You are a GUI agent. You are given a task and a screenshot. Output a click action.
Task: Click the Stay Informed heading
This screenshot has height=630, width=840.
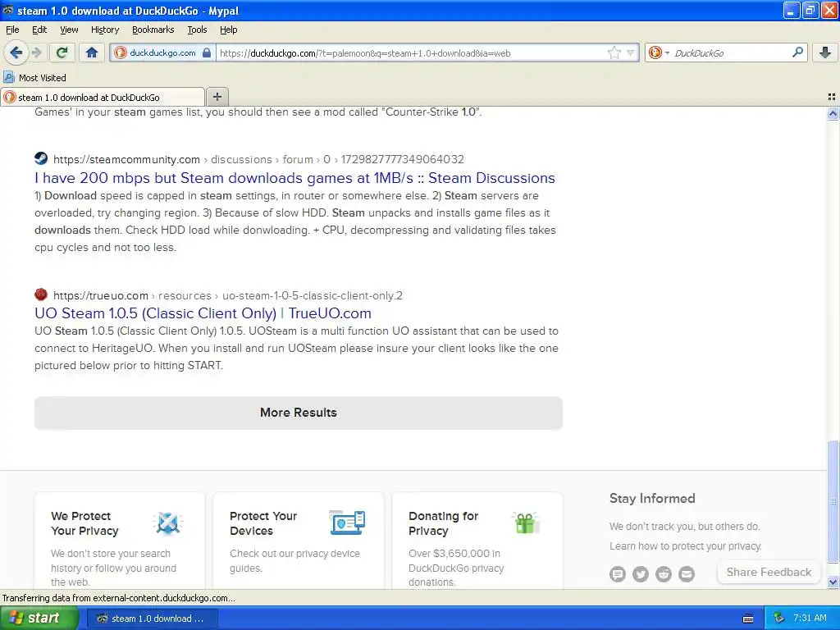[x=652, y=498]
